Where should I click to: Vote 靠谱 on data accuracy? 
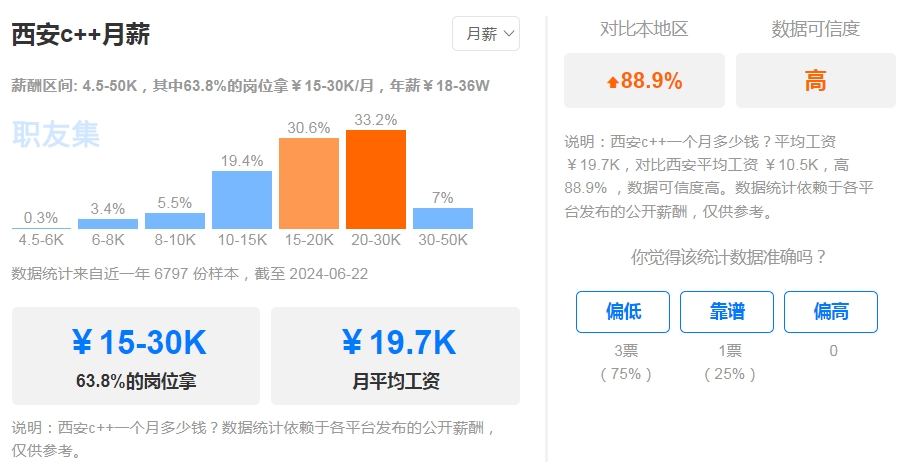727,312
